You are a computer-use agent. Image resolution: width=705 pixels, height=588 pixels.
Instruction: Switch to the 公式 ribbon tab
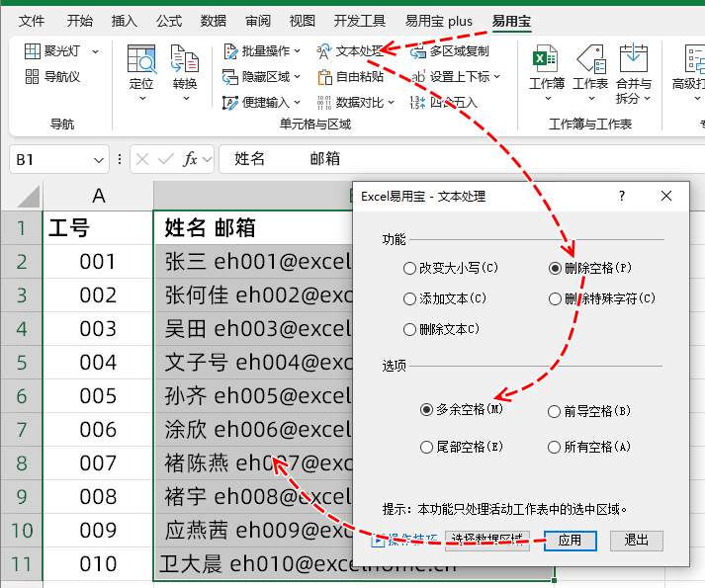tap(169, 21)
